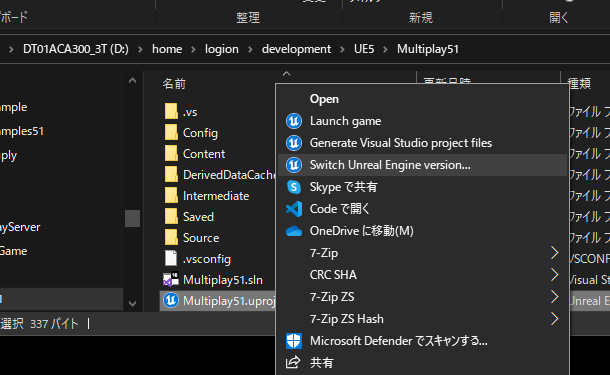Select the .vsconfig file name
This screenshot has width=610, height=375.
[207, 259]
